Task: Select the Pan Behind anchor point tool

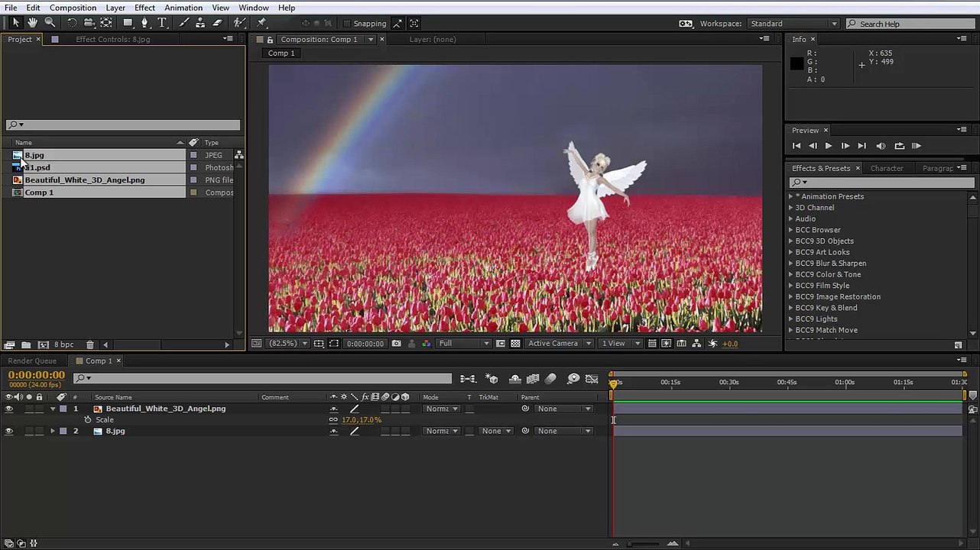Action: pos(106,23)
